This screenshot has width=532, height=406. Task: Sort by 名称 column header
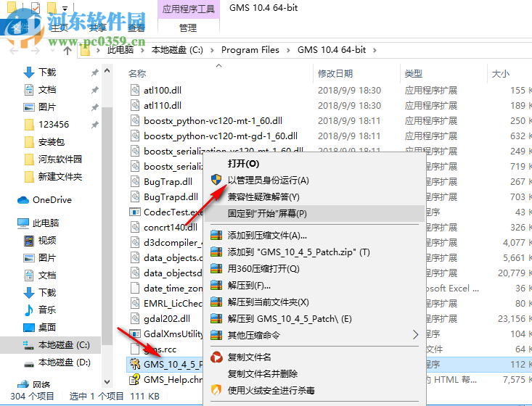pos(137,73)
